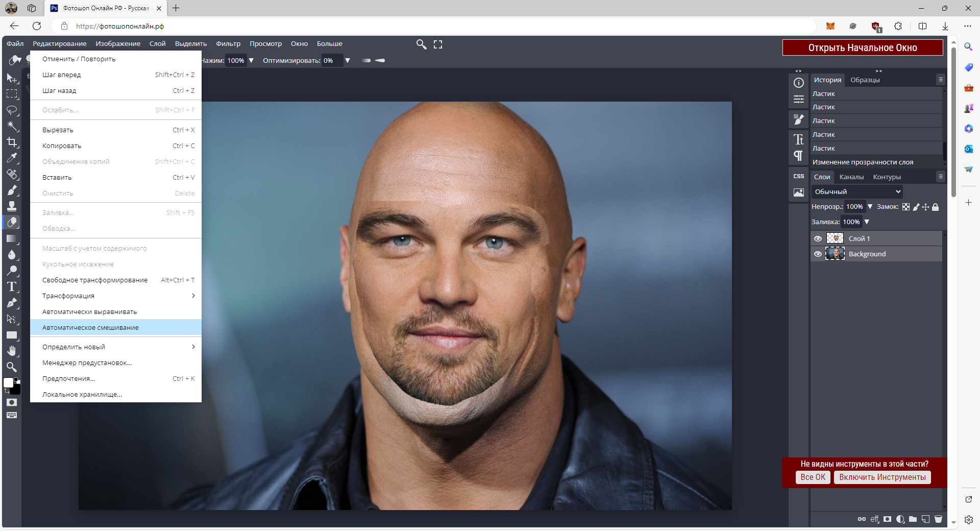Image resolution: width=980 pixels, height=531 pixels.
Task: Activate the Hand tool
Action: 12,351
